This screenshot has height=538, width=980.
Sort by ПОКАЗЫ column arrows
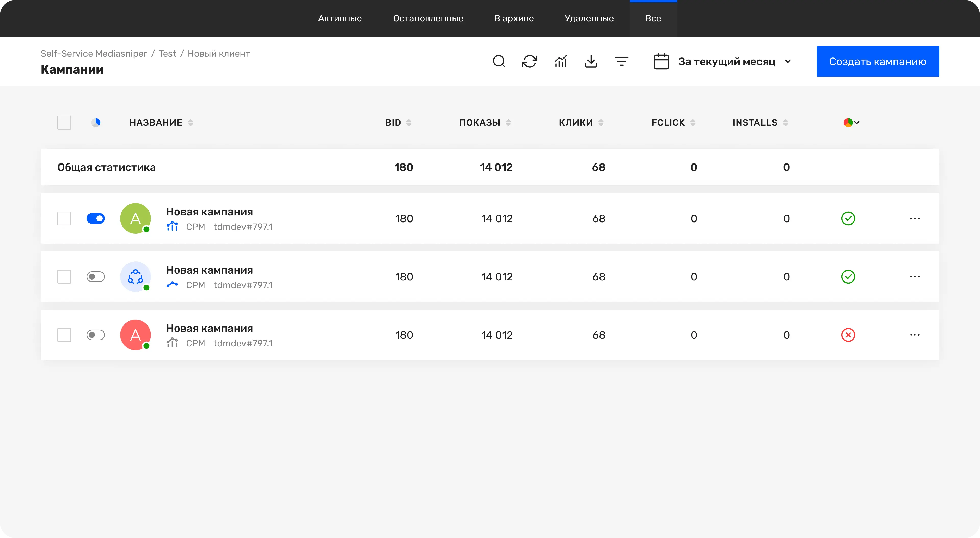click(508, 123)
